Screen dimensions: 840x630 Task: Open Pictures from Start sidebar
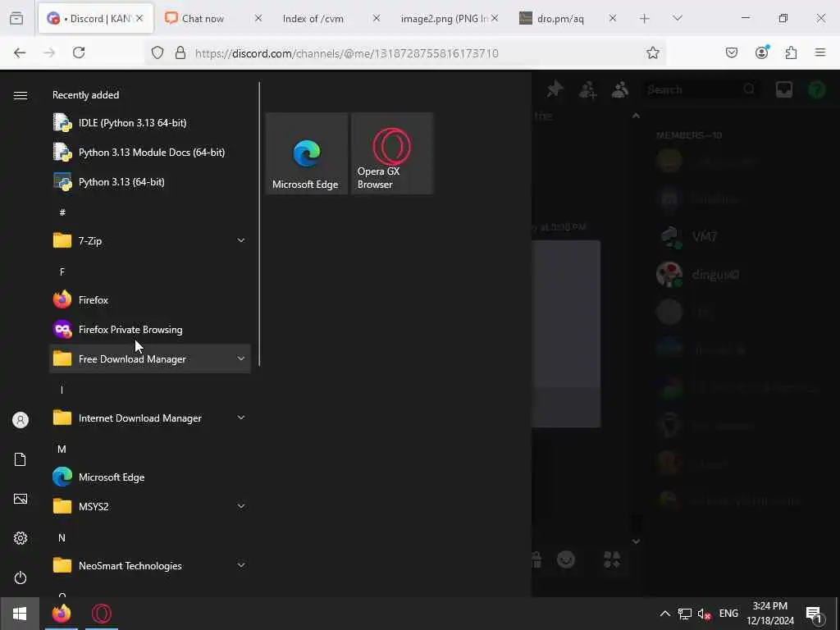[x=21, y=499]
